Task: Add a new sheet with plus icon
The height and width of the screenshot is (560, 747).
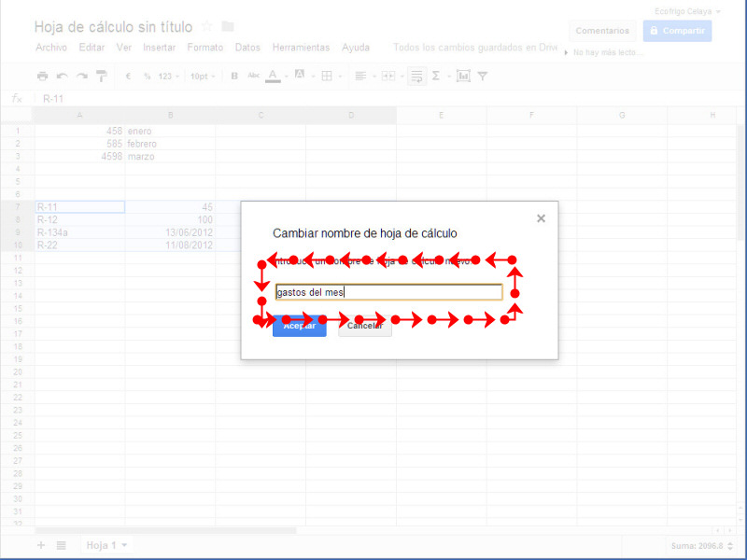Action: tap(41, 546)
